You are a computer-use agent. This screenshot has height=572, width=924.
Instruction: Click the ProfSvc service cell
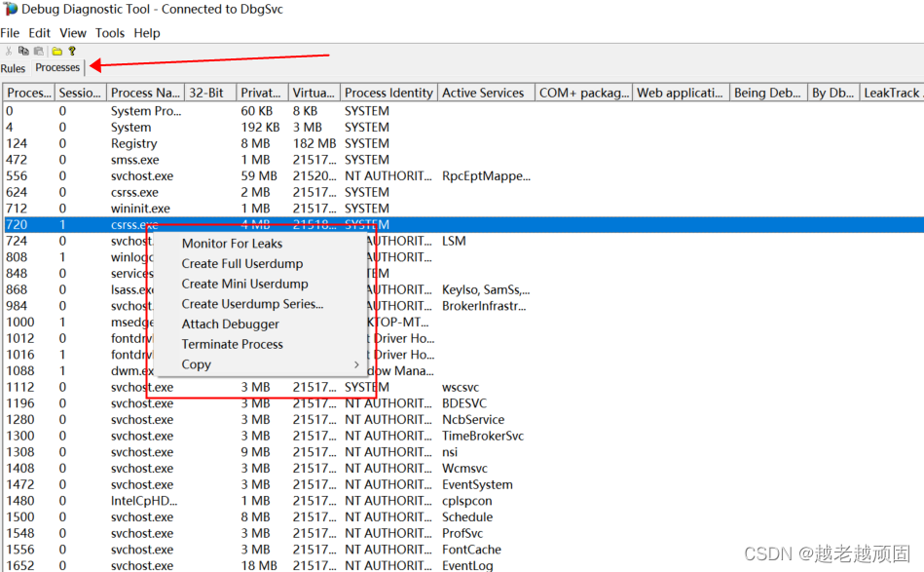pyautogui.click(x=462, y=533)
